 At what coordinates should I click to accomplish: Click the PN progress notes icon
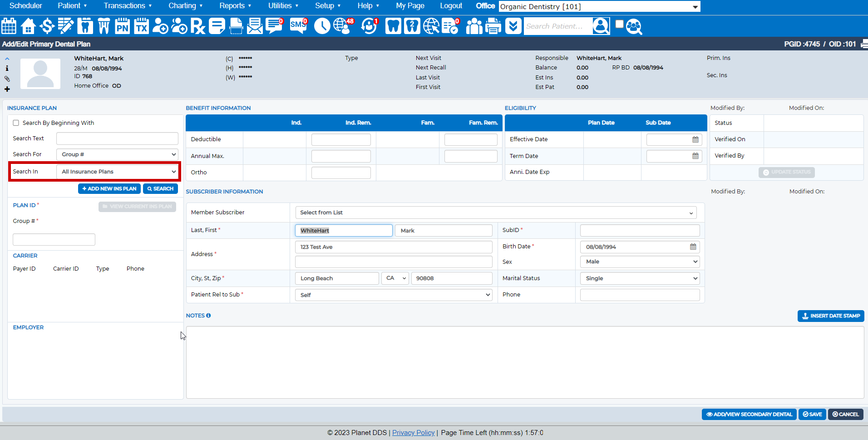point(122,26)
